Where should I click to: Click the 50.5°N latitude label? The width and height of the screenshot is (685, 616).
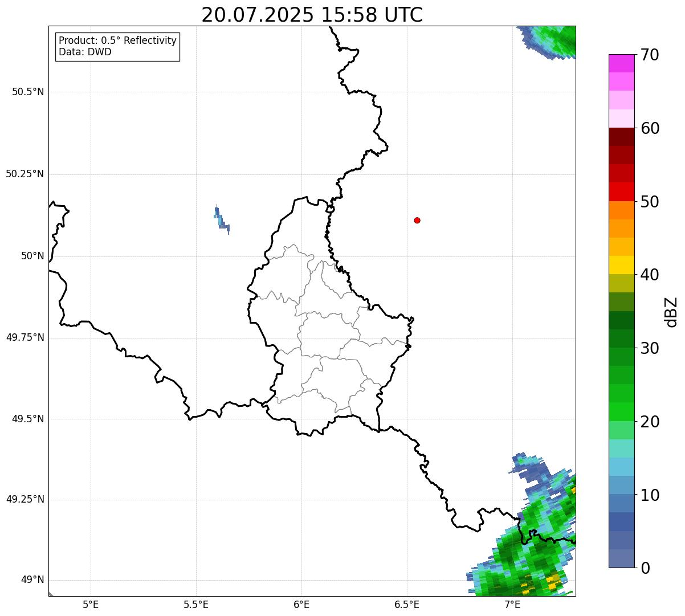(x=28, y=92)
